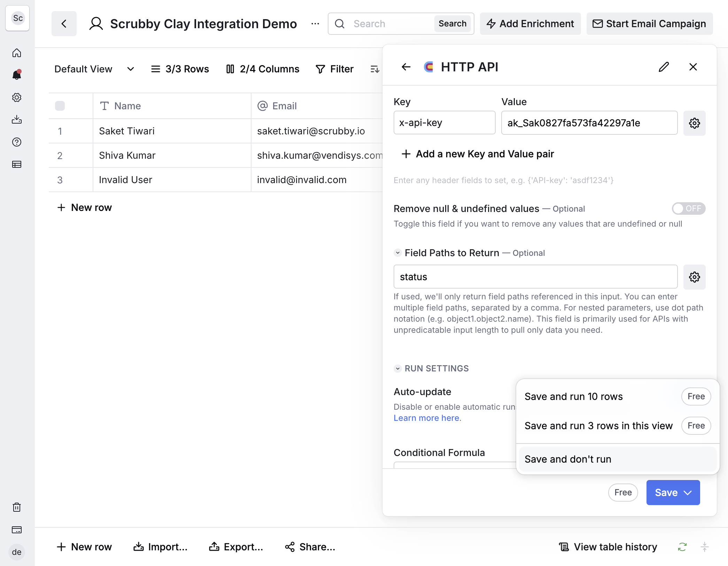Image resolution: width=728 pixels, height=566 pixels.
Task: Open the help question mark icon
Action: click(x=17, y=142)
